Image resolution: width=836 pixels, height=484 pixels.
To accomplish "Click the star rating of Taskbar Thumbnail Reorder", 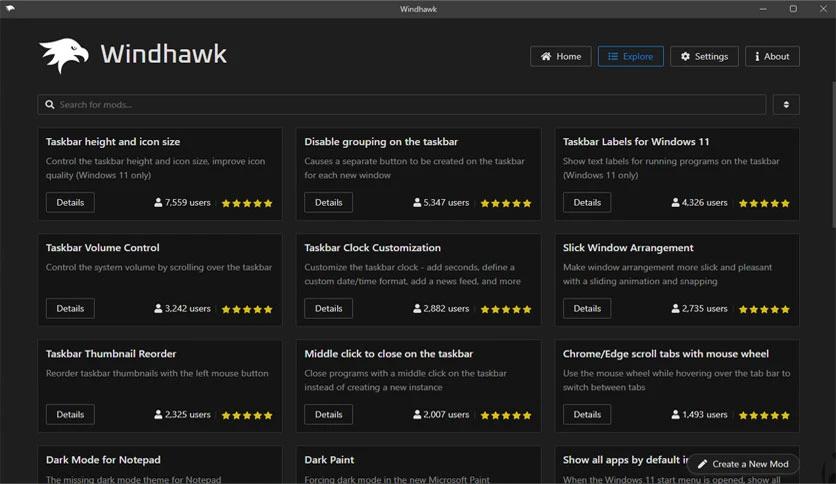I will [247, 415].
